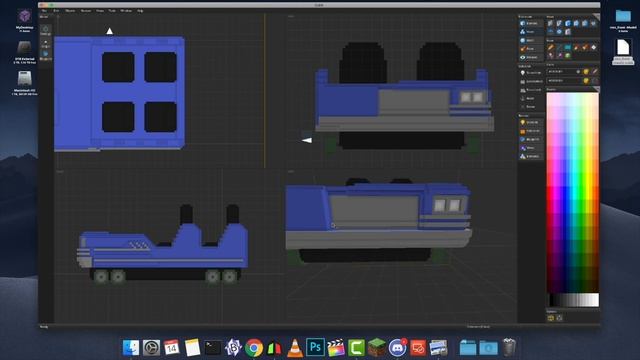Select the teal rectangle tool
640x360 pixels.
coord(568,47)
